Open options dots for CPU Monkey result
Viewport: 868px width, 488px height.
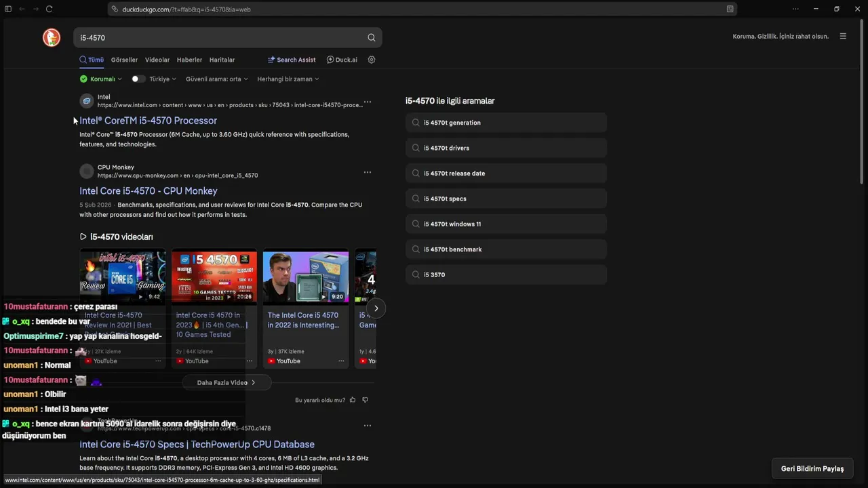tap(368, 172)
